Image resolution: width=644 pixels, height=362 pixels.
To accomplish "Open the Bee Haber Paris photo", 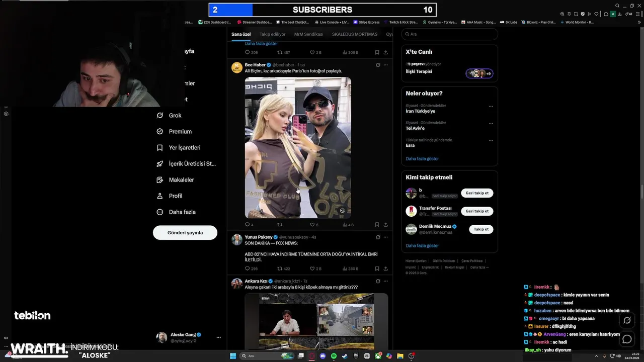I will (x=298, y=147).
